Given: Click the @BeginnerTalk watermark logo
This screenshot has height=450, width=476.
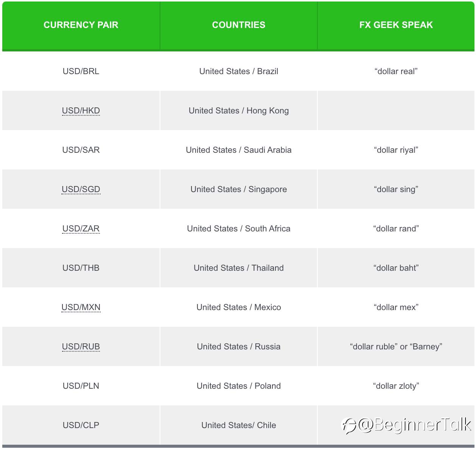Looking at the screenshot, I should pyautogui.click(x=407, y=425).
